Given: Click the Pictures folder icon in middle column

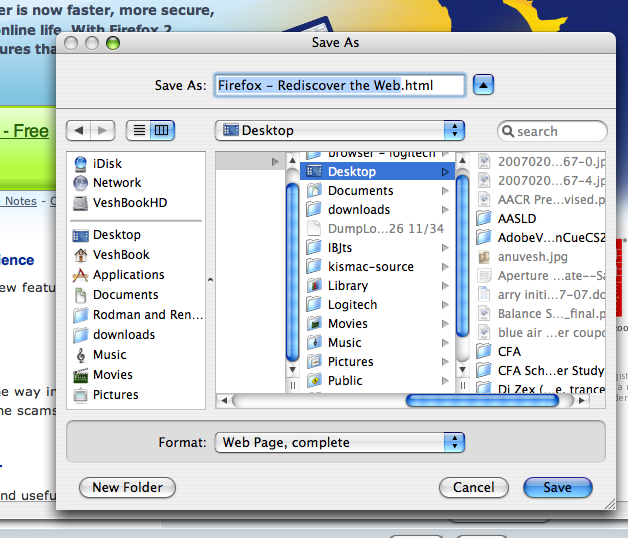Looking at the screenshot, I should tap(314, 362).
